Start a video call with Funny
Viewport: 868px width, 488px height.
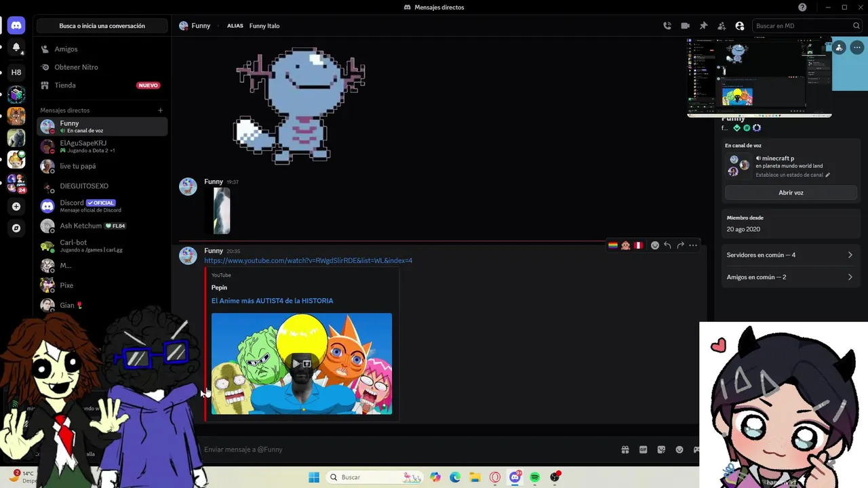point(686,26)
